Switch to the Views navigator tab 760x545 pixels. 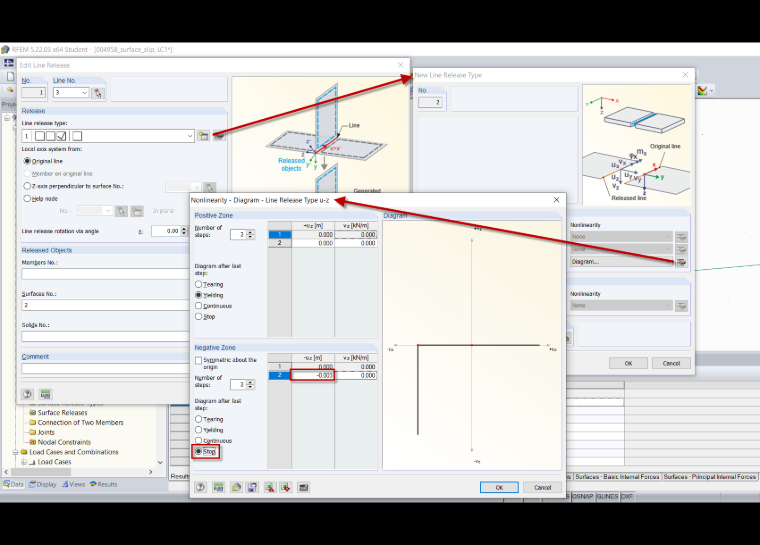74,484
